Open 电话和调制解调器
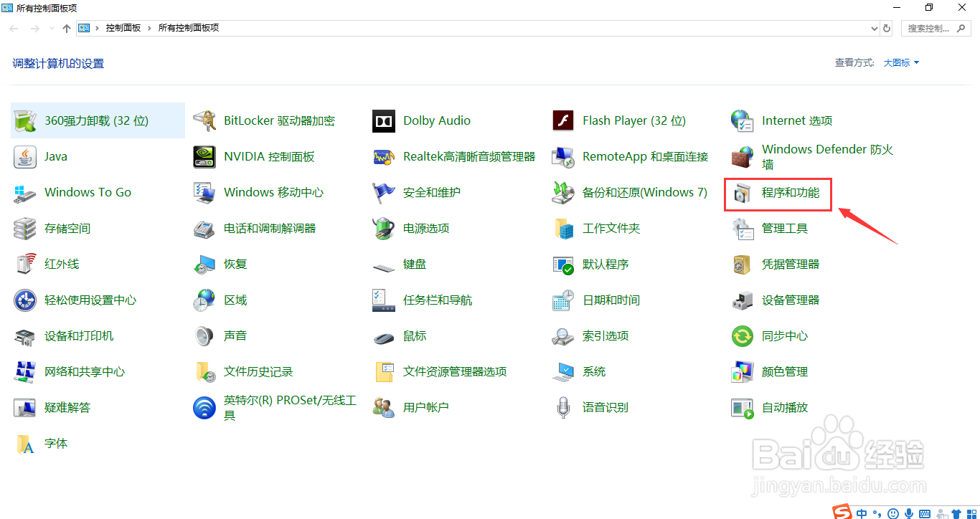The height and width of the screenshot is (519, 980). 269,228
